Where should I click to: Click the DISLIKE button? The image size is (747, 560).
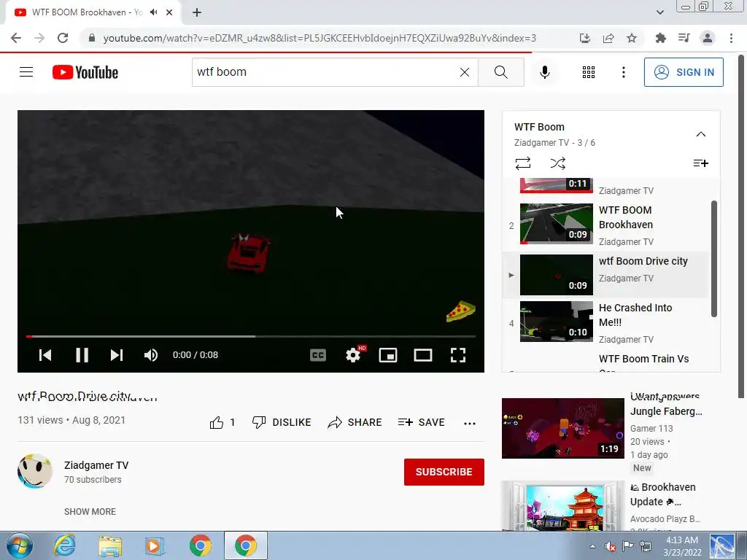[281, 422]
